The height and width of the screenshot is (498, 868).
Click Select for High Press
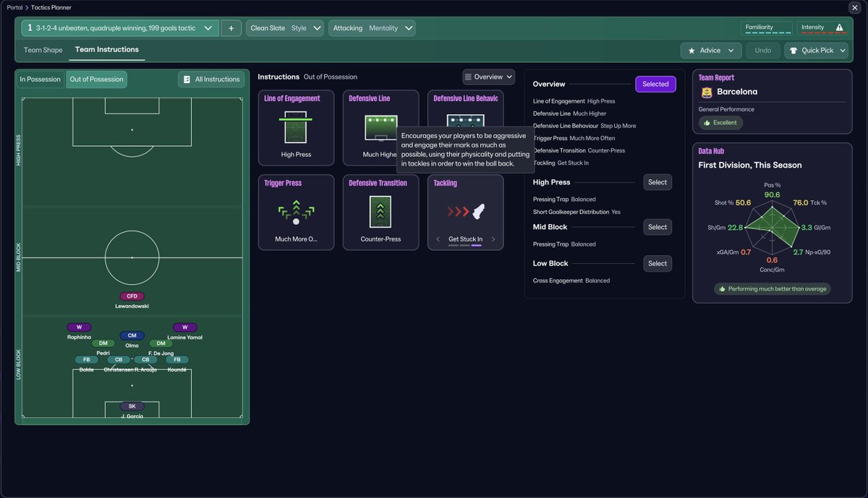[658, 182]
